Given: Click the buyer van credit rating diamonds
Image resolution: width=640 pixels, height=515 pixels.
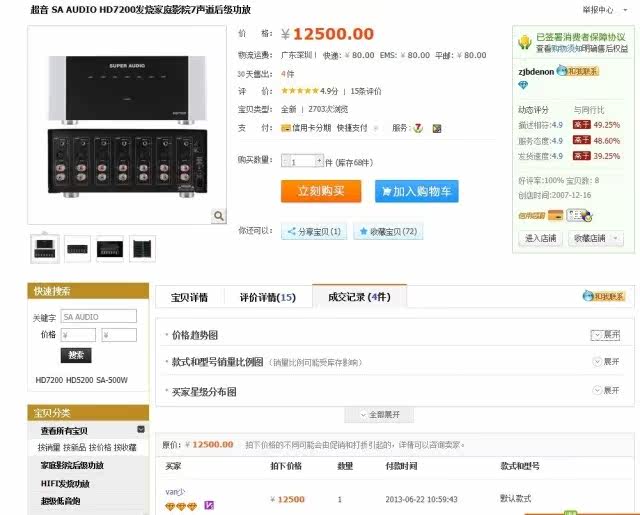Looking at the screenshot, I should [x=181, y=507].
